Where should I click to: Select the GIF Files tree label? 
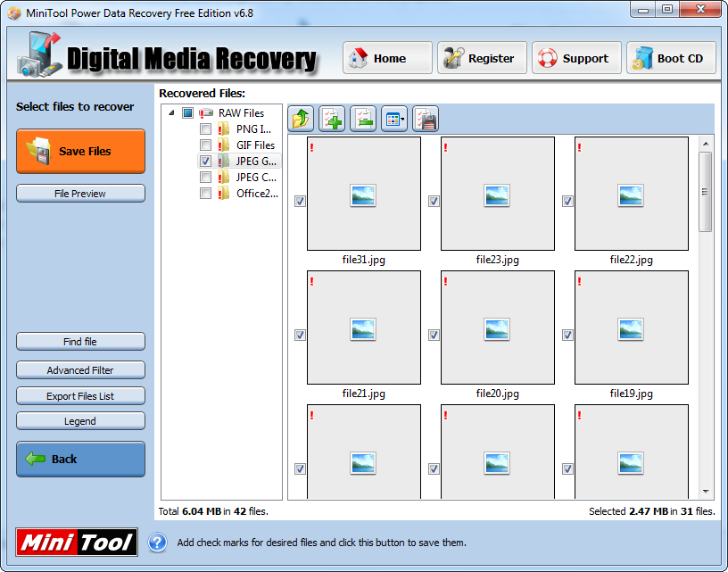coord(255,145)
